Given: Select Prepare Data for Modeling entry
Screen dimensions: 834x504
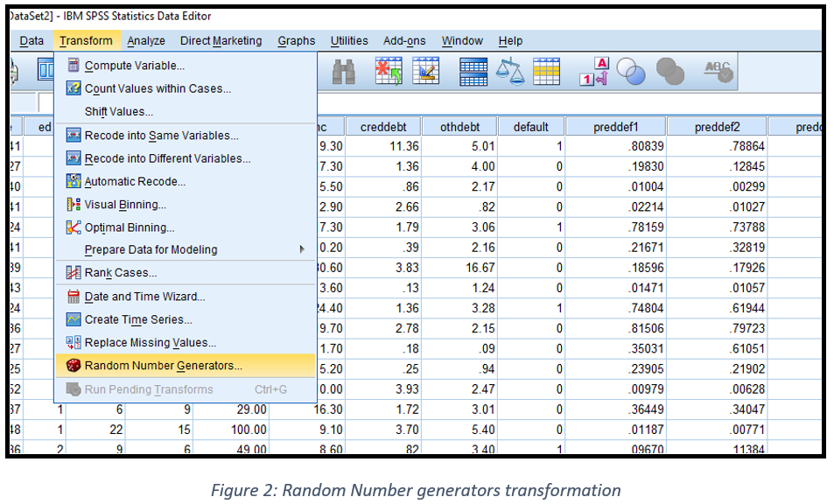Looking at the screenshot, I should click(186, 249).
